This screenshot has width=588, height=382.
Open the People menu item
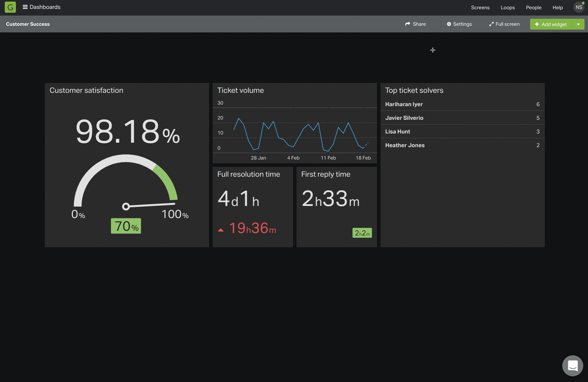(x=533, y=8)
